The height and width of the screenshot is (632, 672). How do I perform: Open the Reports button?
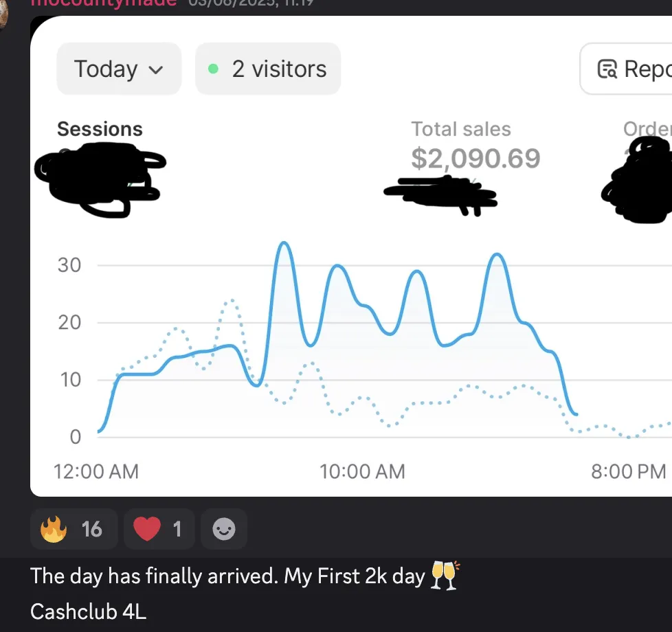pyautogui.click(x=626, y=69)
